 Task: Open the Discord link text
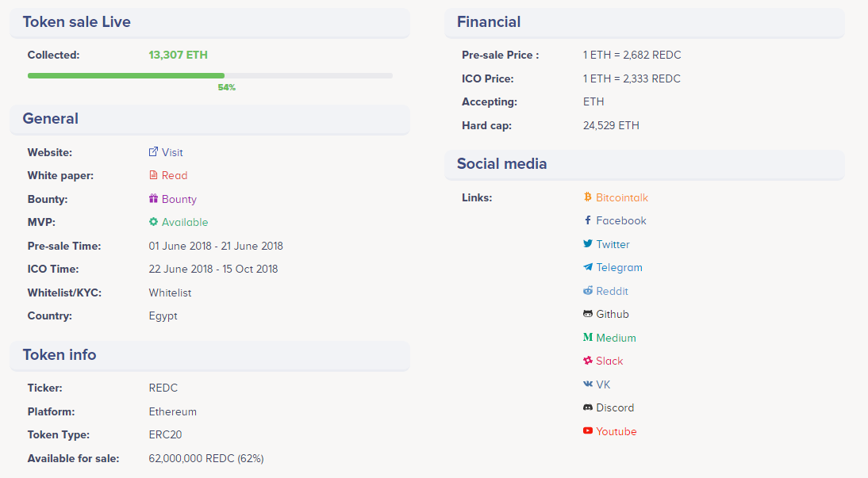coord(615,407)
